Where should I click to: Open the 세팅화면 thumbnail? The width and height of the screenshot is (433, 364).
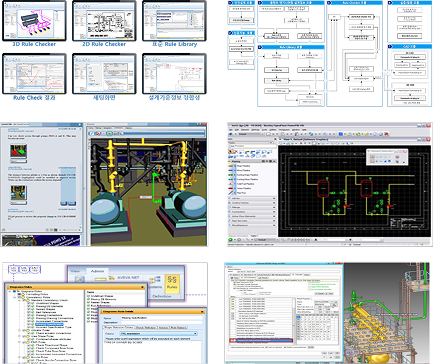click(104, 74)
